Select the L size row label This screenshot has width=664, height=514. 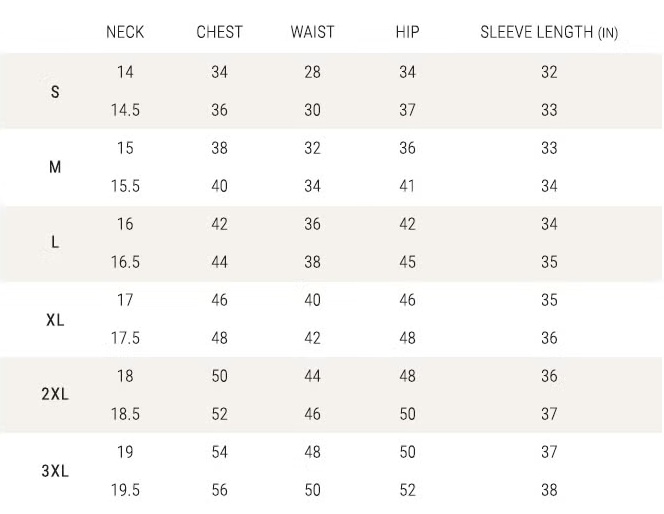[x=55, y=243]
